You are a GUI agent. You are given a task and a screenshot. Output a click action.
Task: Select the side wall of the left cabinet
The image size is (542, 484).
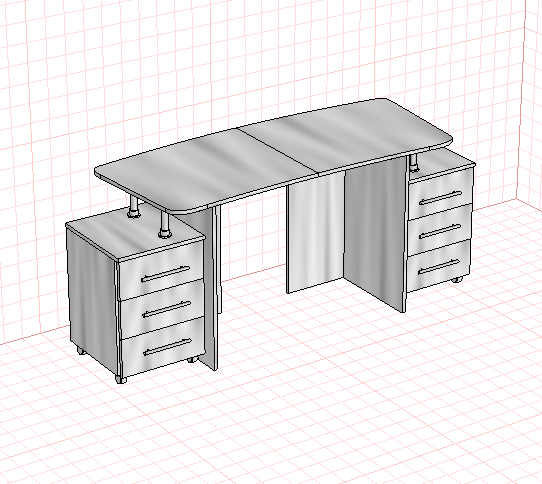(x=94, y=301)
